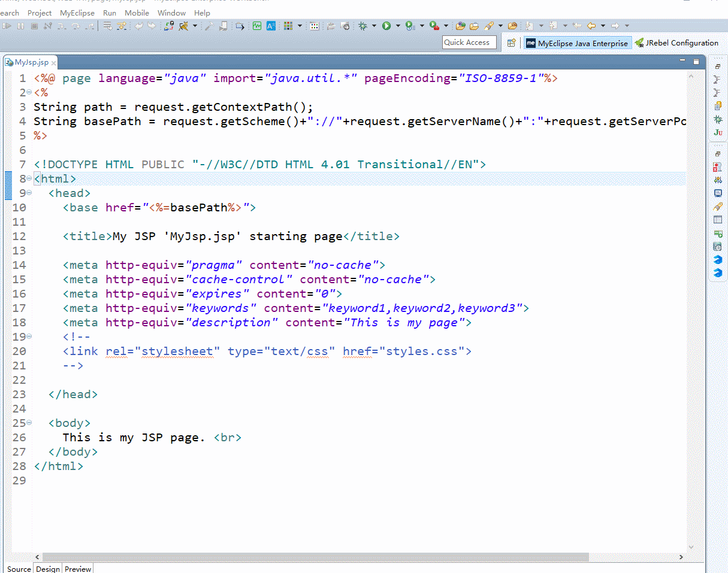Screen dimensions: 728x573
Task: Open the Debug button dropdown arrow
Action: point(374,26)
